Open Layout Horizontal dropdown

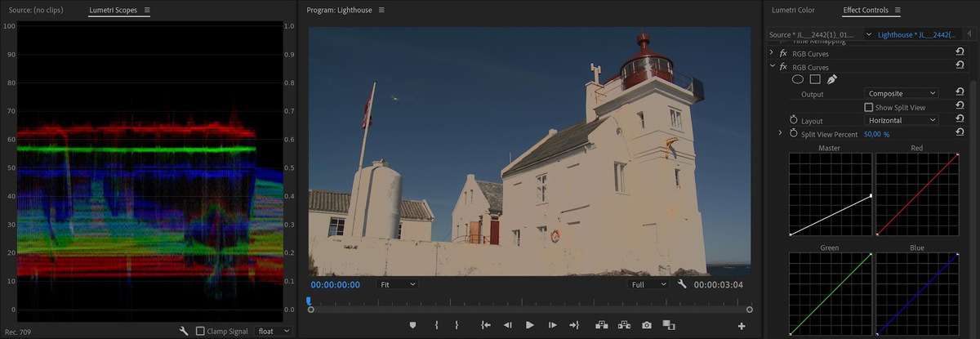point(902,120)
